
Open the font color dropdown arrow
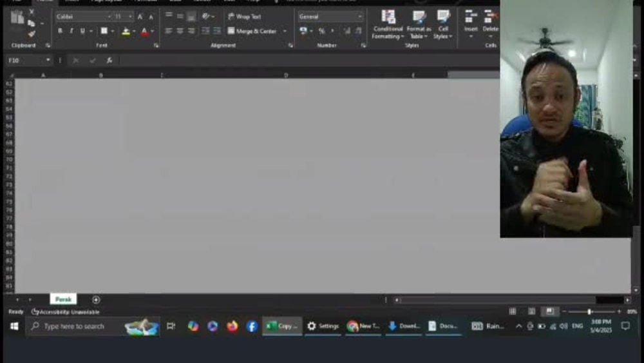pos(152,31)
